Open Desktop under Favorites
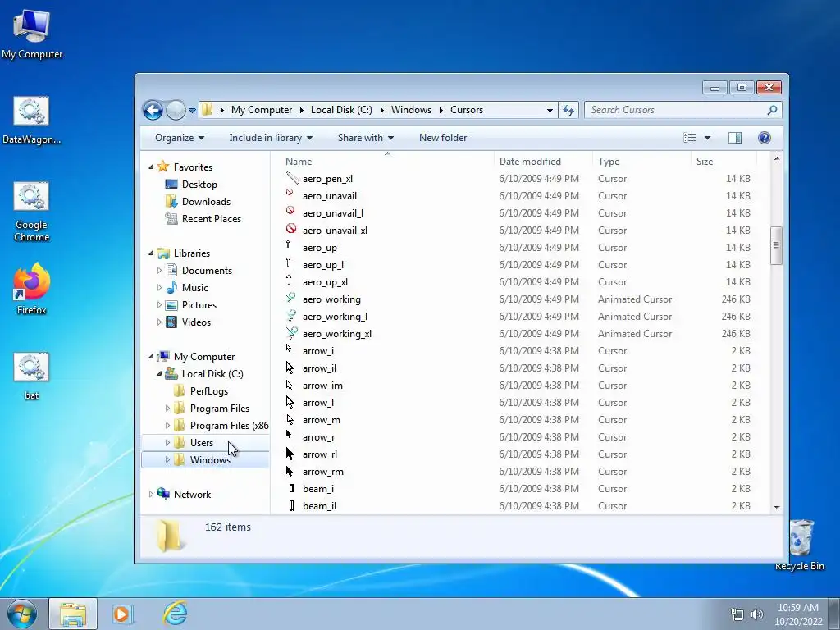The width and height of the screenshot is (840, 630). click(x=199, y=185)
